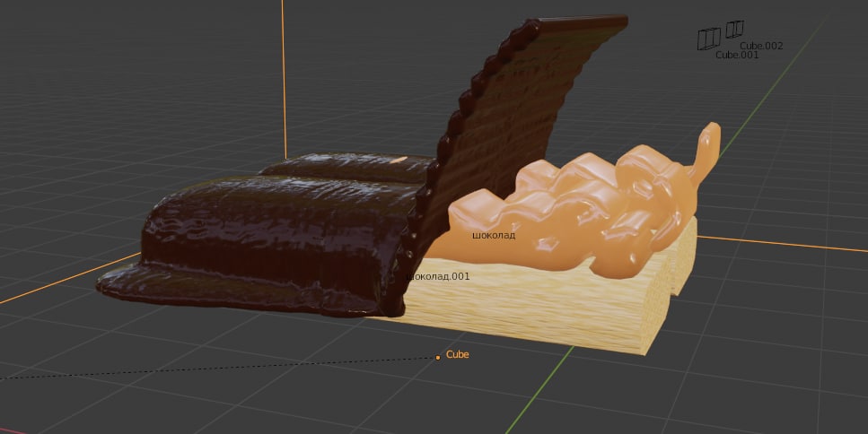868x434 pixels.
Task: Select the wireframe box above Cube.001
Action: click(708, 39)
